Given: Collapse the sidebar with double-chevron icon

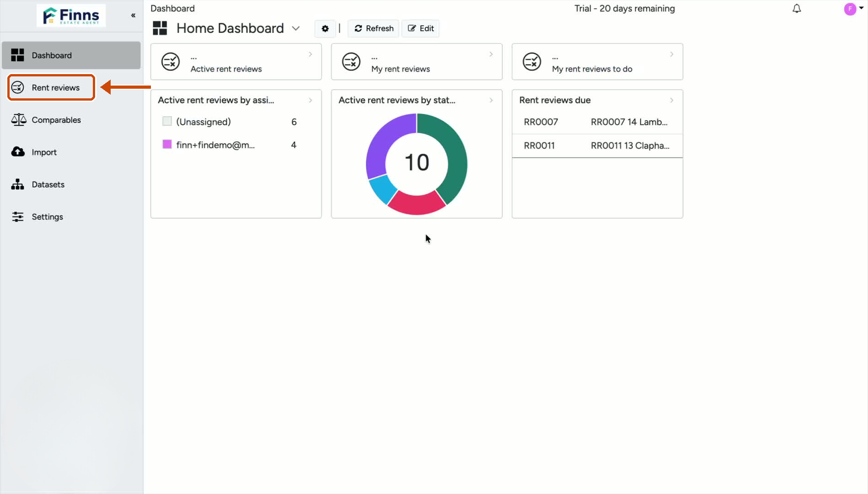Looking at the screenshot, I should 133,15.
